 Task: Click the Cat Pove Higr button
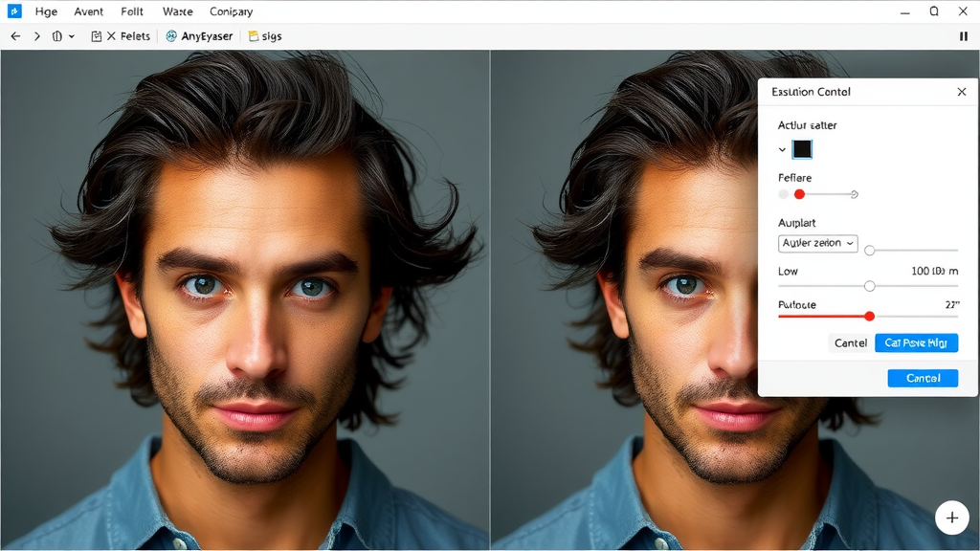(916, 342)
